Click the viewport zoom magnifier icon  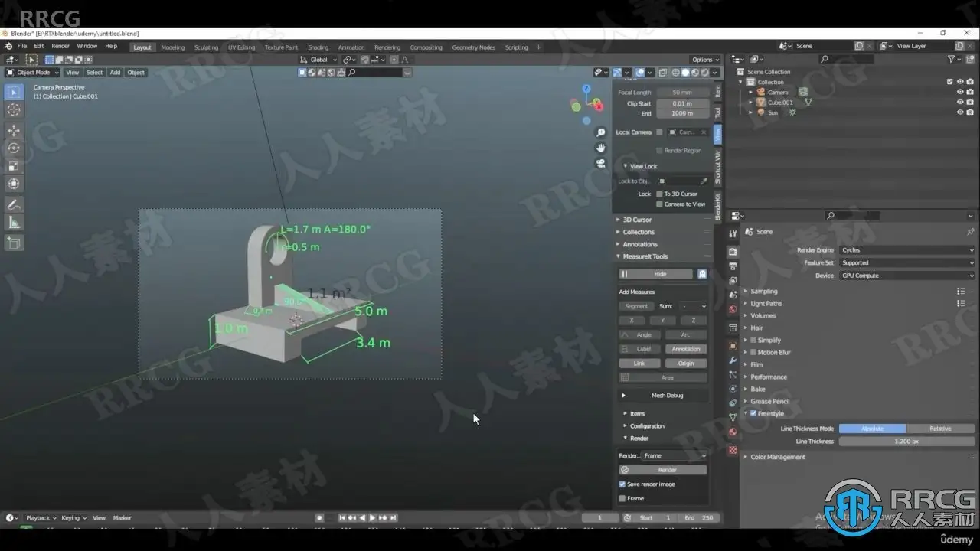pyautogui.click(x=601, y=132)
